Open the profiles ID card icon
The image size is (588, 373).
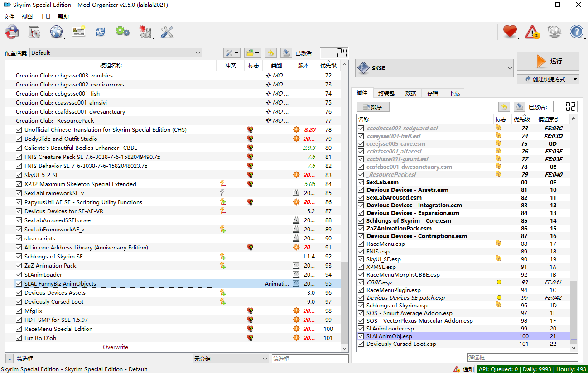(78, 32)
